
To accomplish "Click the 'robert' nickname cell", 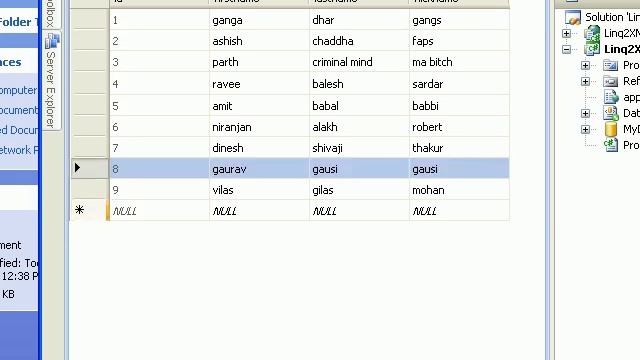I will [459, 127].
